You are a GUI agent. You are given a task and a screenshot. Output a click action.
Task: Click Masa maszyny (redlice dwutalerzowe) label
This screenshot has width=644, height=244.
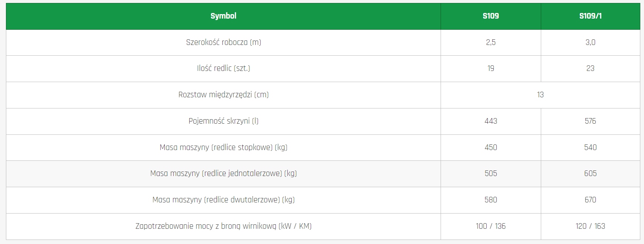(x=223, y=200)
